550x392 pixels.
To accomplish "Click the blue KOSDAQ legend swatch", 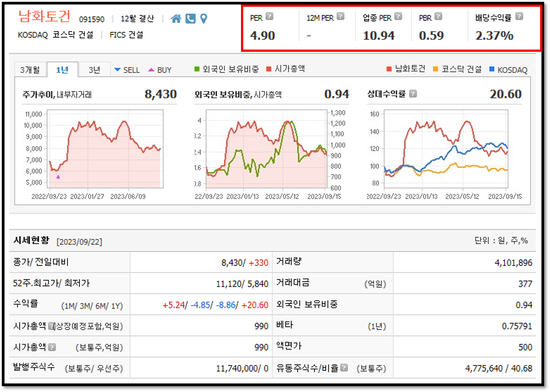I will pyautogui.click(x=492, y=69).
